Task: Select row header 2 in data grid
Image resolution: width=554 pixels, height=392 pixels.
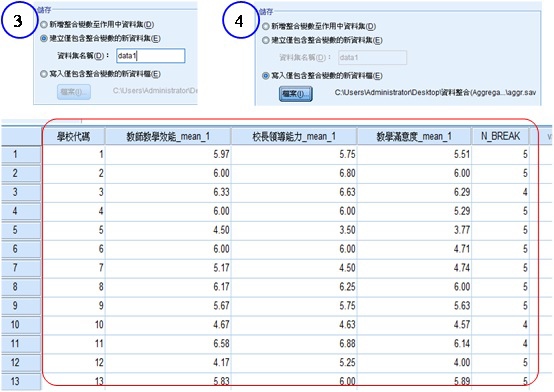Action: pyautogui.click(x=21, y=173)
